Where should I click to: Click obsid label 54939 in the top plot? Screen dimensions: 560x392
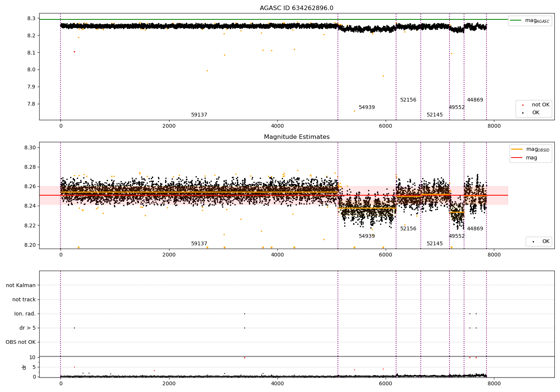click(x=367, y=108)
